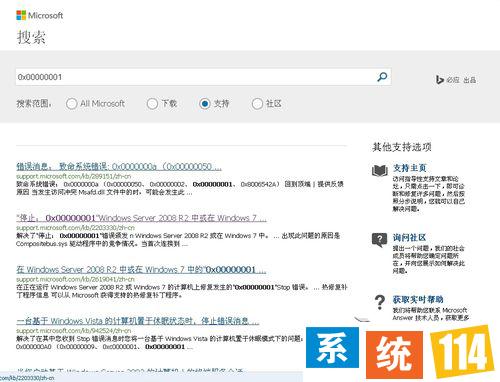Click the Bing logo icon
The image size is (500, 382).
coord(440,80)
